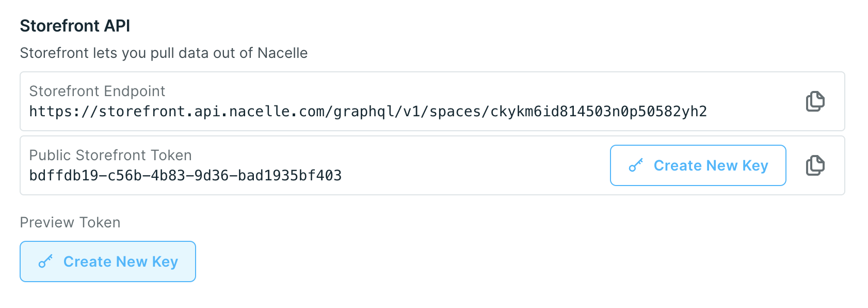
Task: Click the word Nacelle in the description
Action: 283,53
